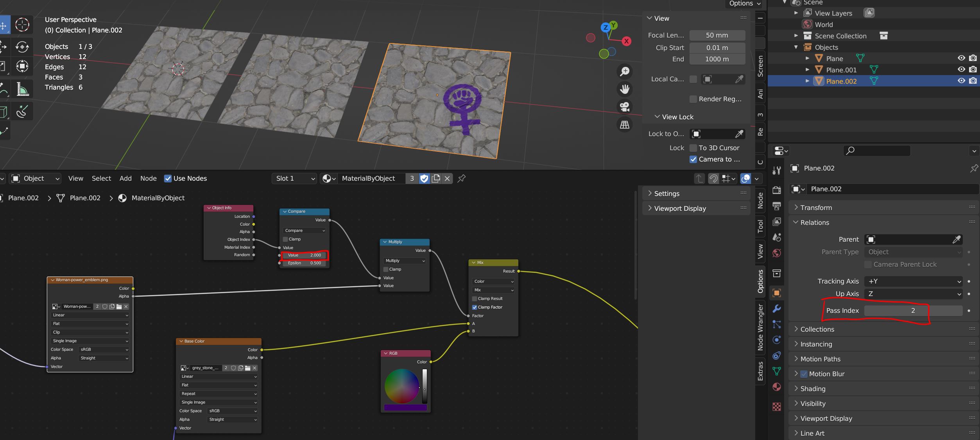The height and width of the screenshot is (440, 980).
Task: Open the View Layer properties tab
Action: [777, 222]
